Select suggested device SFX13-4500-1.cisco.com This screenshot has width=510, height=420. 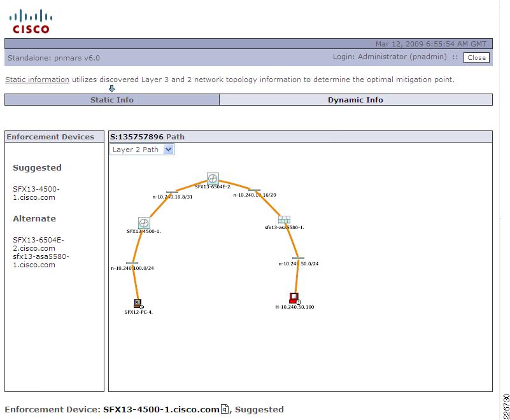coord(36,193)
